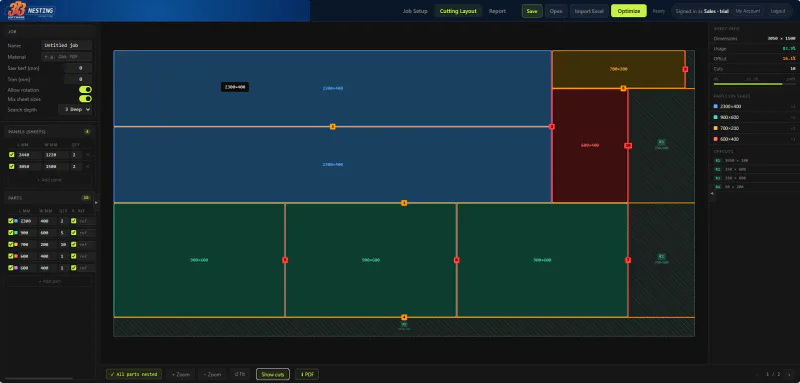Click cut marker between the two 2300×400 parts
This screenshot has height=383, width=800.
pyautogui.click(x=333, y=126)
